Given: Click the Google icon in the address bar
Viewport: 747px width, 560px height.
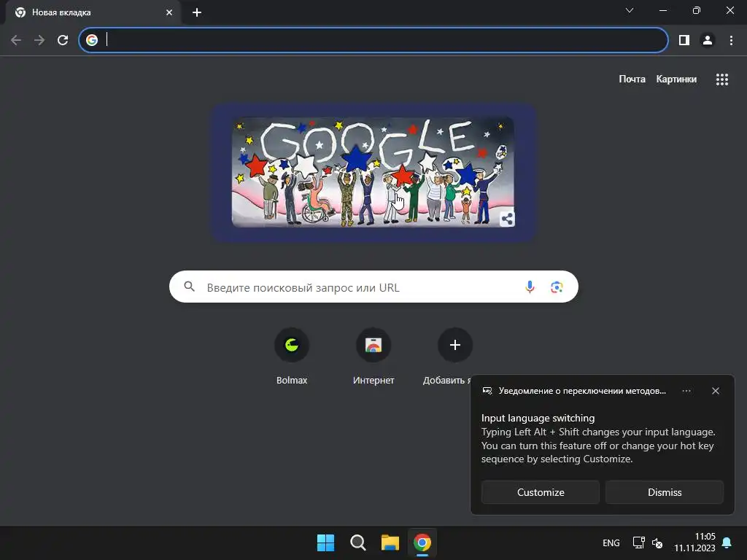Looking at the screenshot, I should tap(92, 40).
